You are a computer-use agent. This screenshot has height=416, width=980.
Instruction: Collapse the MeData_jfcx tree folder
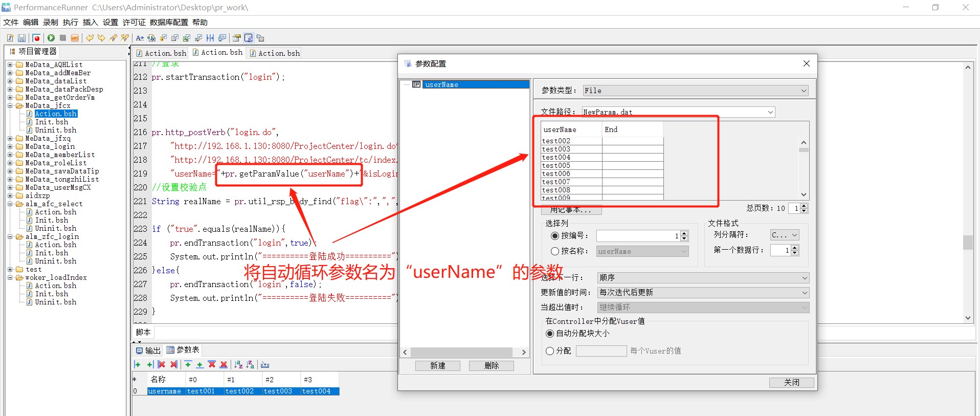coord(10,106)
